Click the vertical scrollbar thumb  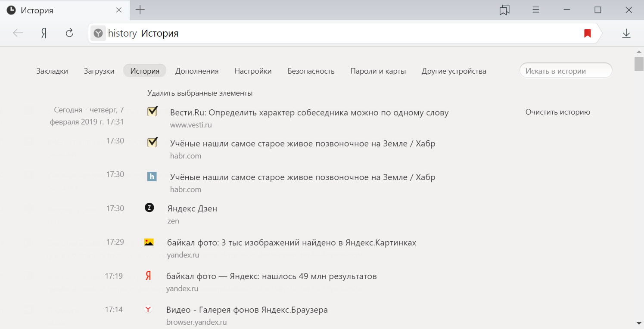639,63
